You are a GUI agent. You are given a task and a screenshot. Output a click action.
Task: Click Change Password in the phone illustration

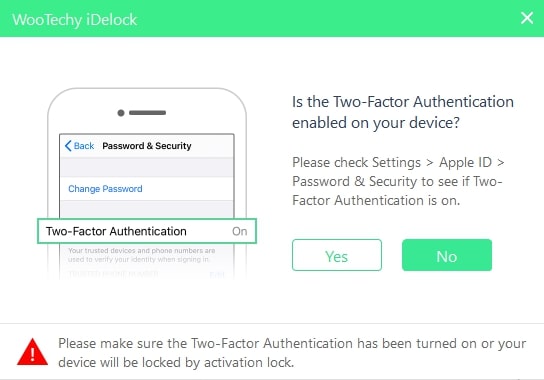pyautogui.click(x=105, y=189)
